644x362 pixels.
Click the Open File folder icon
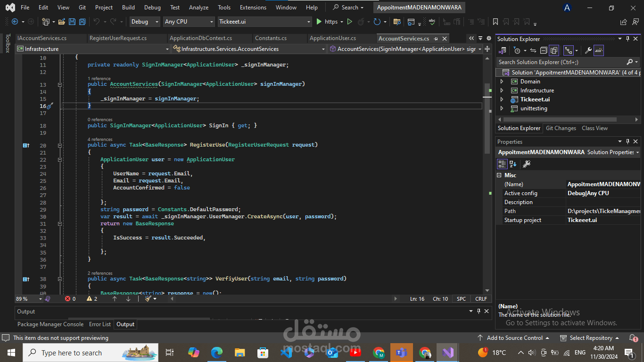point(62,22)
